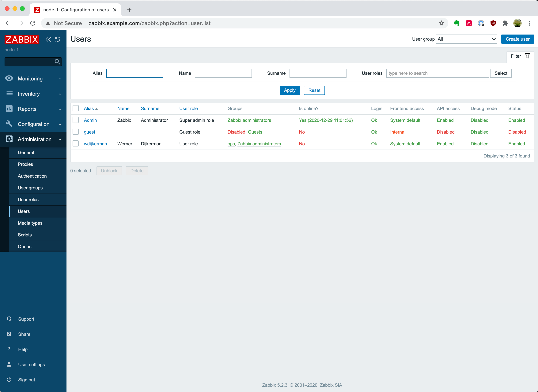538x392 pixels.
Task: Click the Create user button
Action: (x=517, y=39)
